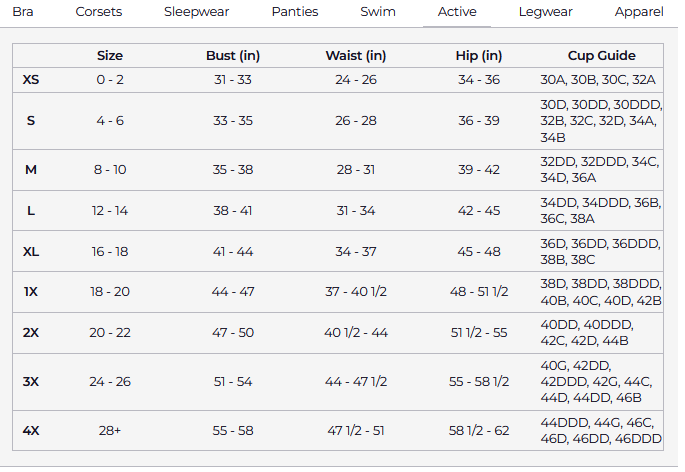Image resolution: width=685 pixels, height=472 pixels.
Task: Click the Waist (in) column header
Action: pyautogui.click(x=356, y=56)
